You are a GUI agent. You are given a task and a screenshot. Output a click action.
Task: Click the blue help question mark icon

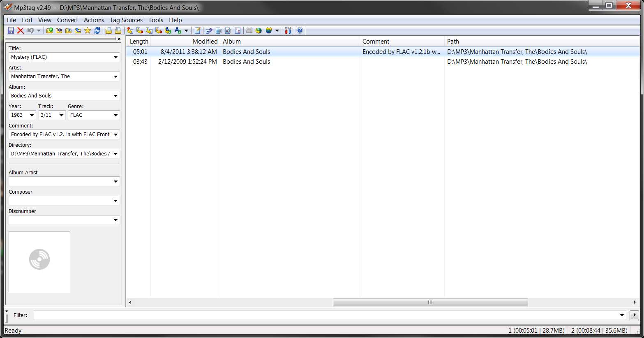click(x=300, y=30)
